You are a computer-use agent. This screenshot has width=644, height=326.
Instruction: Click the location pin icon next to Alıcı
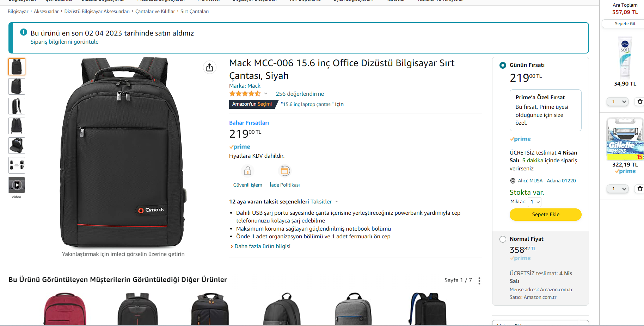pos(513,181)
